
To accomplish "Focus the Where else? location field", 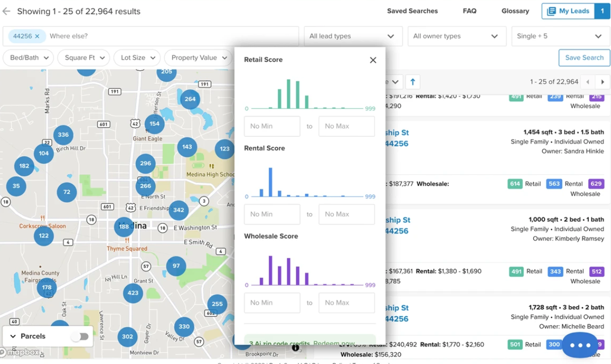I will coord(171,36).
